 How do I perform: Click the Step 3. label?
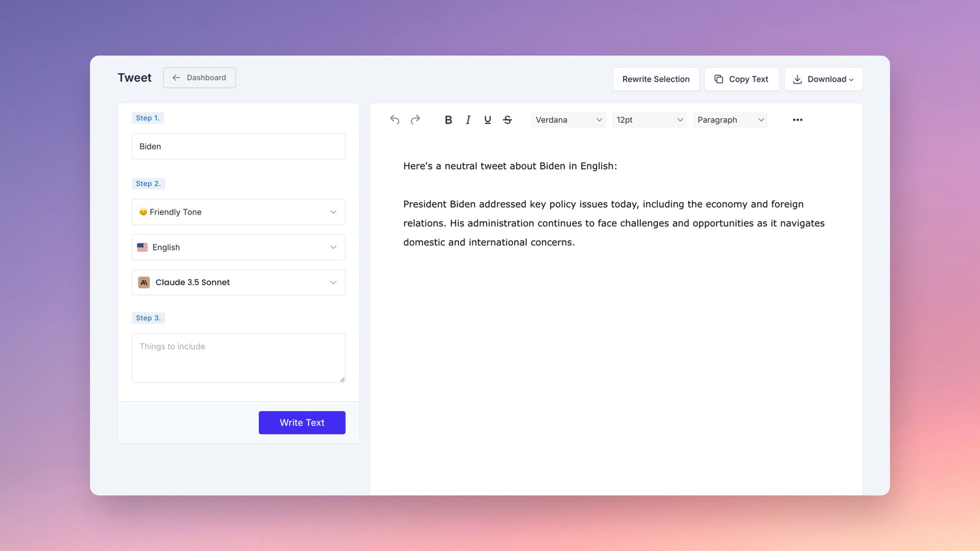click(x=148, y=318)
